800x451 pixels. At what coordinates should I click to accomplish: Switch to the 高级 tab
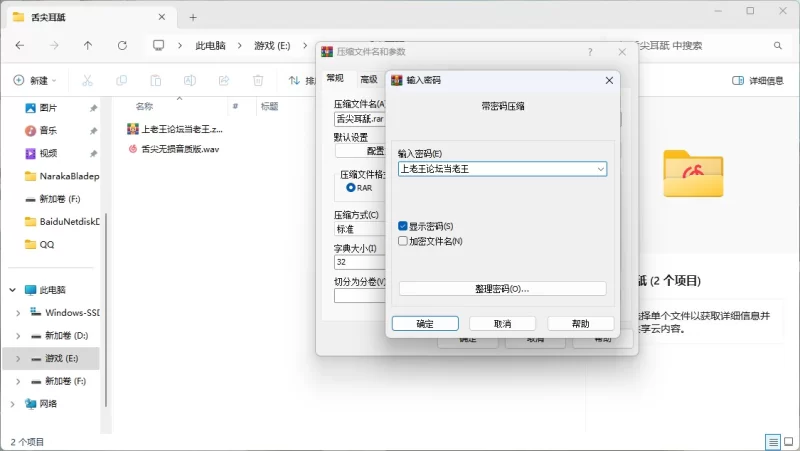[x=368, y=78]
